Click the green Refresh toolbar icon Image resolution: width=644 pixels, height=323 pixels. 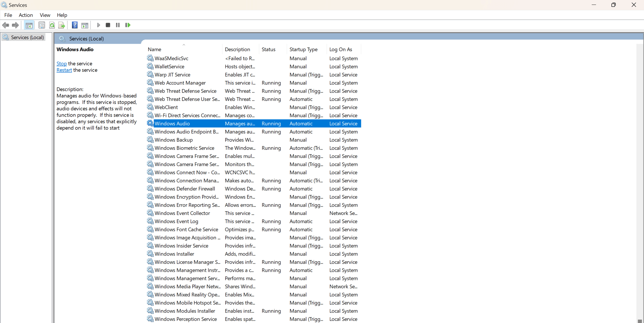[x=52, y=25]
